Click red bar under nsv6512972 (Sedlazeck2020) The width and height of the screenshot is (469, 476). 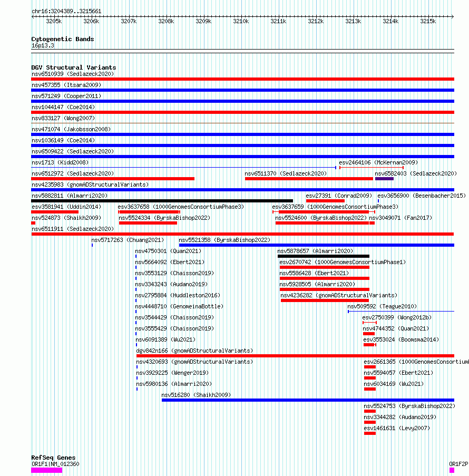point(113,179)
